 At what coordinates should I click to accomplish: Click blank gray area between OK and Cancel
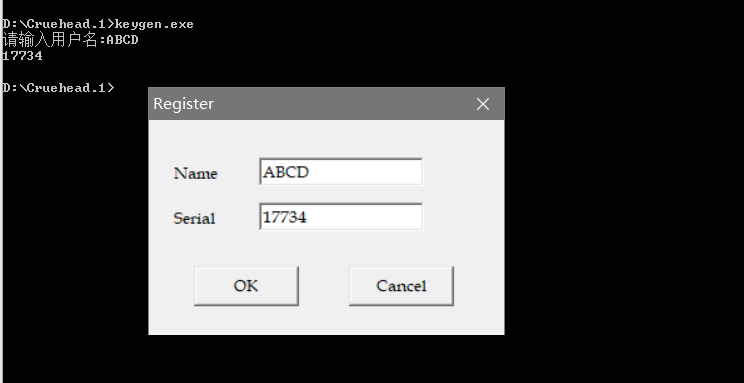point(324,286)
